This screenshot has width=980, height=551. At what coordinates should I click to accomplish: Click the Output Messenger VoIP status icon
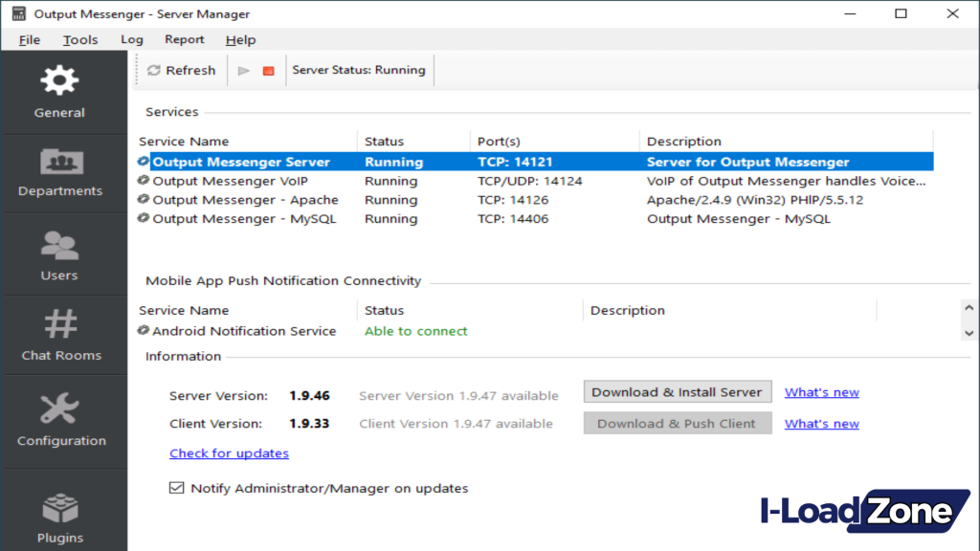pos(144,181)
